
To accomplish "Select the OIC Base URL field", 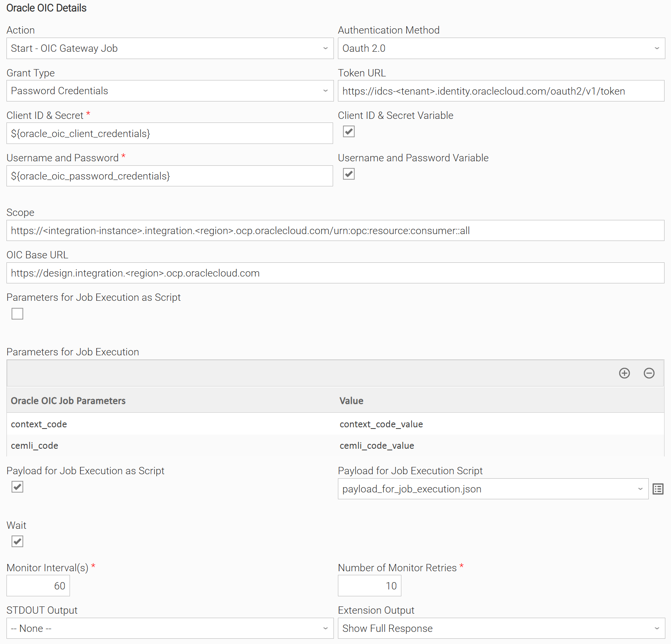I will click(335, 273).
